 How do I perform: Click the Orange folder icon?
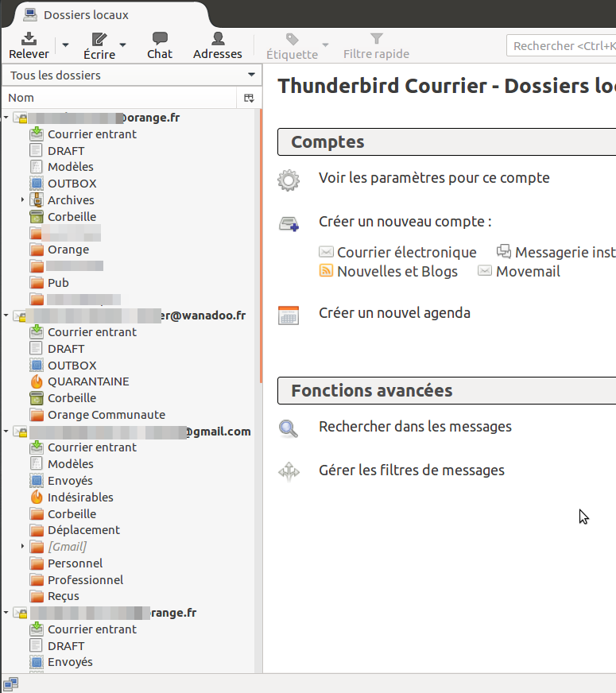[37, 250]
